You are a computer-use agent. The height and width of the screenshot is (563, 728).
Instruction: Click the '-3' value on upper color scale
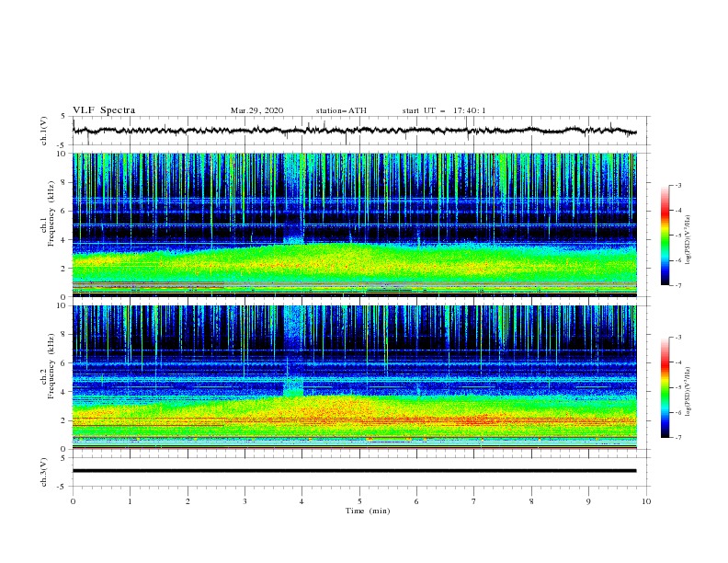677,185
